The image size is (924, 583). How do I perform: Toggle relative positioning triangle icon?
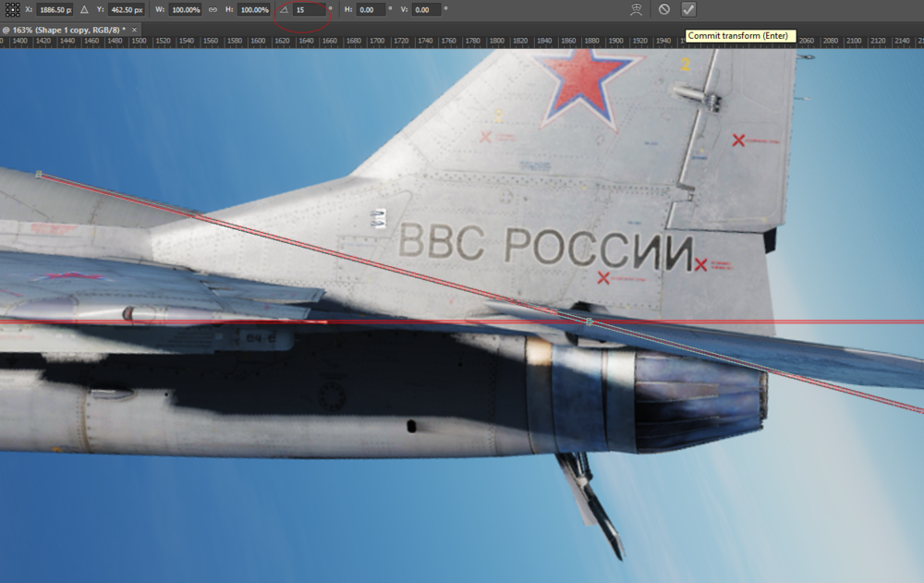click(x=84, y=9)
